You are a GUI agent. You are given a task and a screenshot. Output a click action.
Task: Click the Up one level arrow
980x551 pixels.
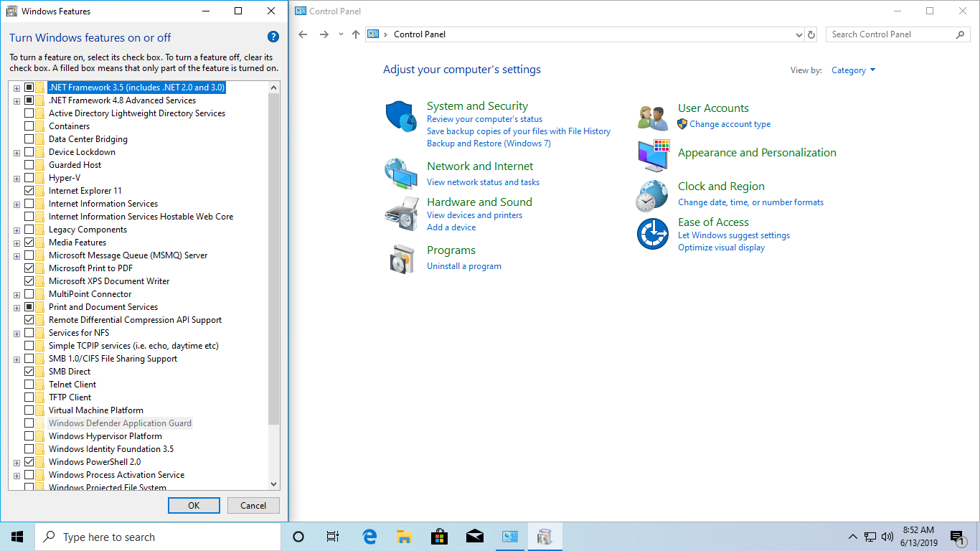pyautogui.click(x=356, y=34)
